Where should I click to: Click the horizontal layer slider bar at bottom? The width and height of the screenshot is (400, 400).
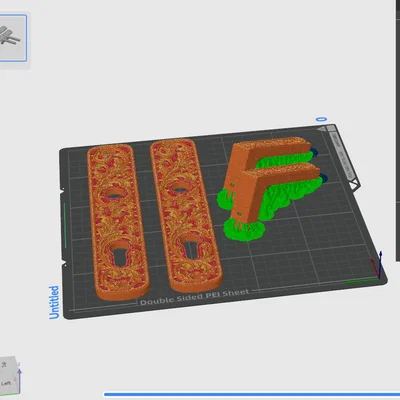coord(252,395)
